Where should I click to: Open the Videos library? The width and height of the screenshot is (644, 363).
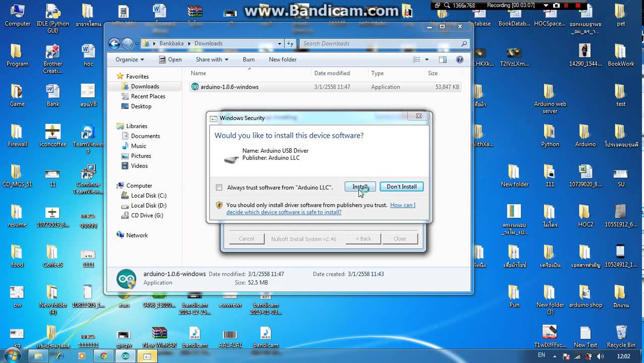[139, 166]
